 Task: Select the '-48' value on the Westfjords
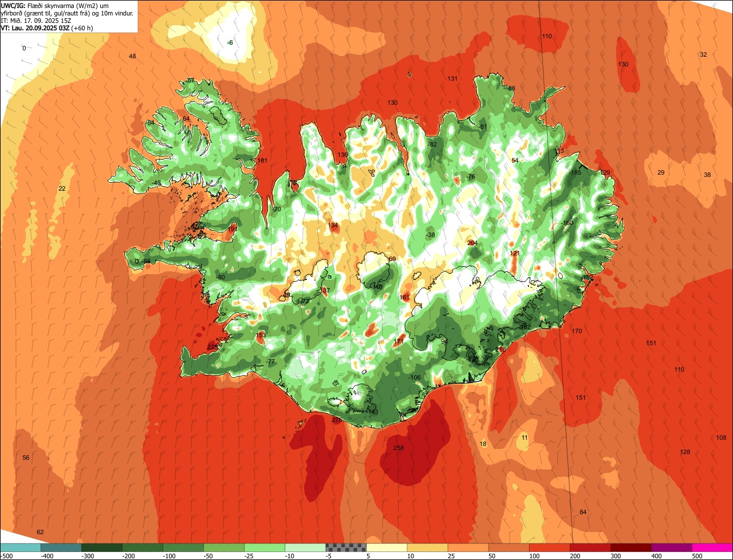(156, 183)
